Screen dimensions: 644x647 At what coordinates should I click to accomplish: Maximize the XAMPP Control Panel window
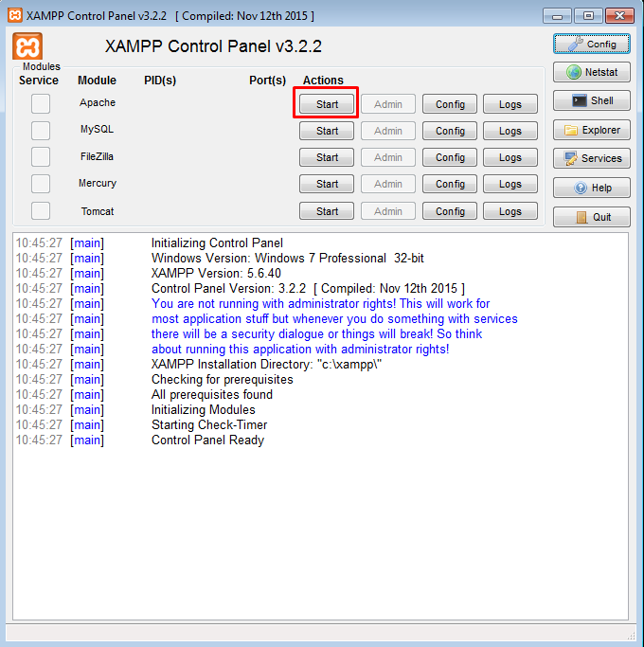click(588, 16)
